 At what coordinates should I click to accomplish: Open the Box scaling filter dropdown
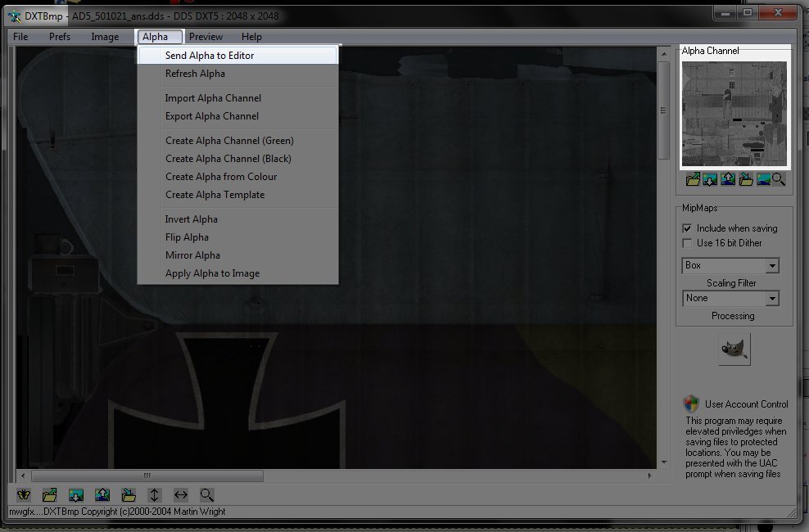click(772, 265)
